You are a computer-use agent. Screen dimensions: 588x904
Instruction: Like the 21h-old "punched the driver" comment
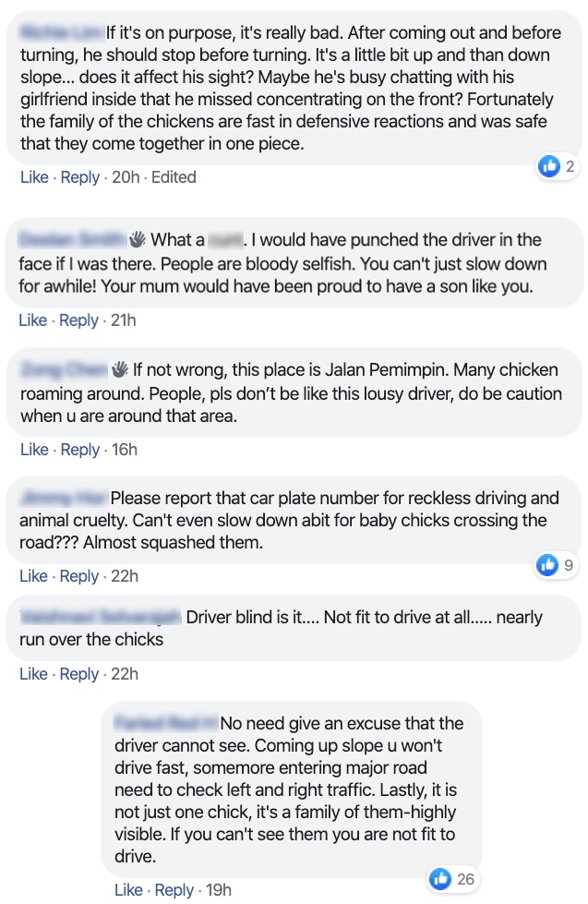click(x=32, y=320)
